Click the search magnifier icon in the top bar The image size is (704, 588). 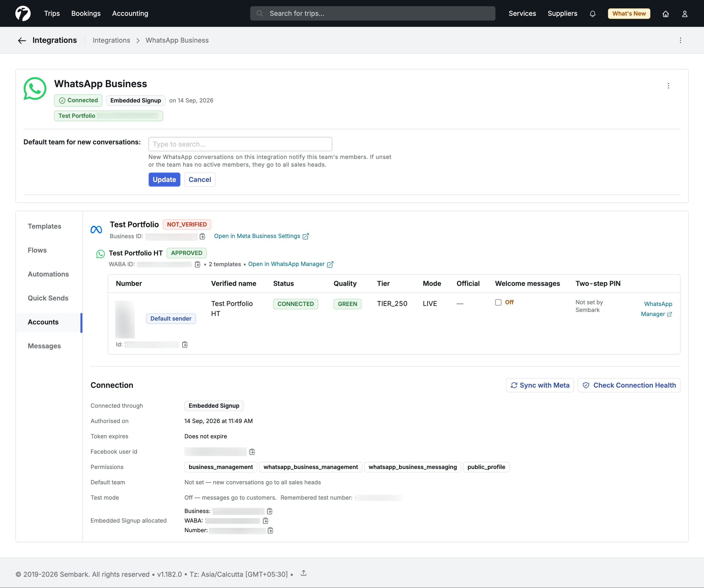point(260,14)
